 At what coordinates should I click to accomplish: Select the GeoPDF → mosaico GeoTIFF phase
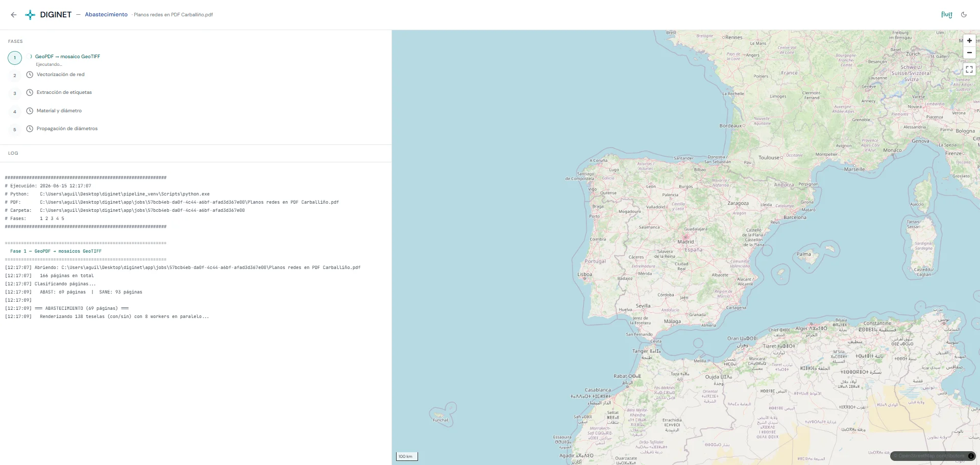click(x=67, y=57)
